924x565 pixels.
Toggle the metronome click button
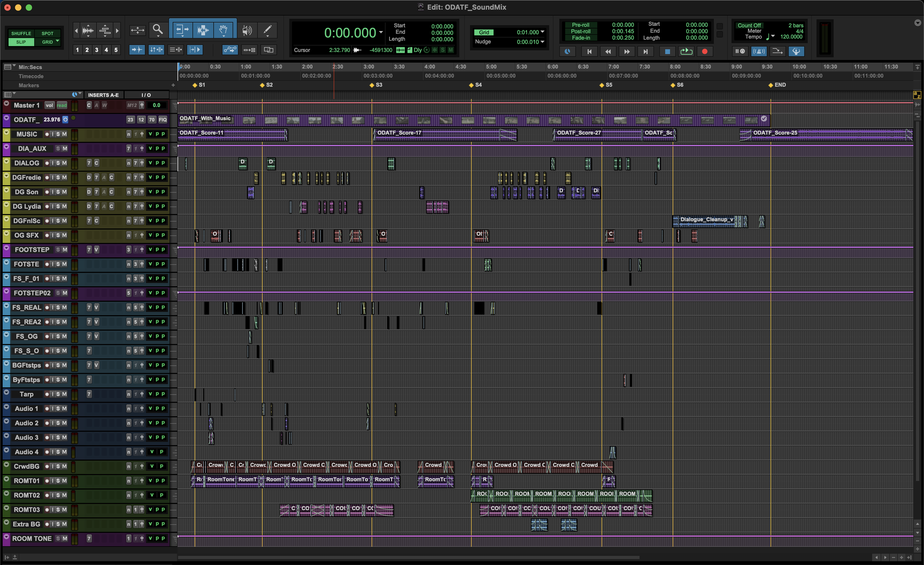(759, 51)
